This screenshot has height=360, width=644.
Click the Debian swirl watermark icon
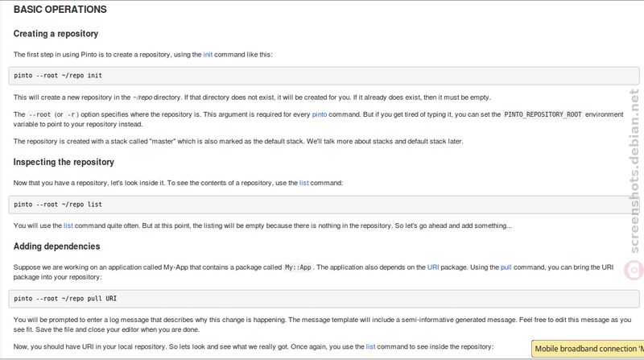pyautogui.click(x=634, y=271)
